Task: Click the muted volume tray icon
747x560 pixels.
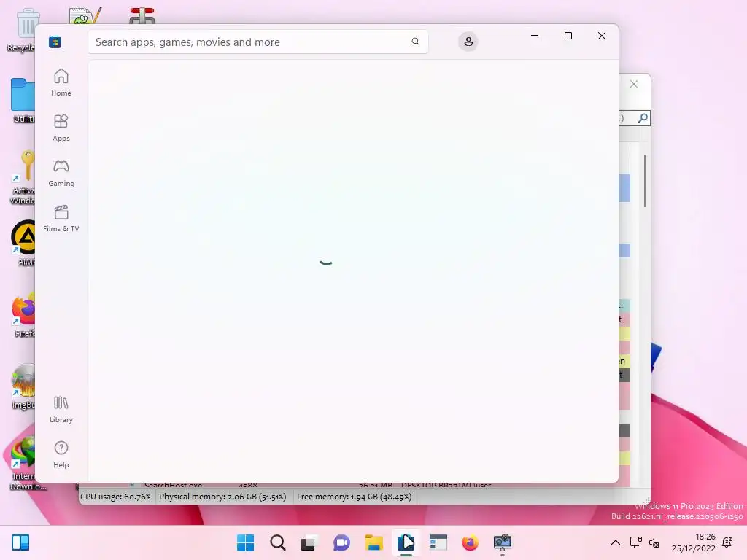Action: click(x=654, y=542)
